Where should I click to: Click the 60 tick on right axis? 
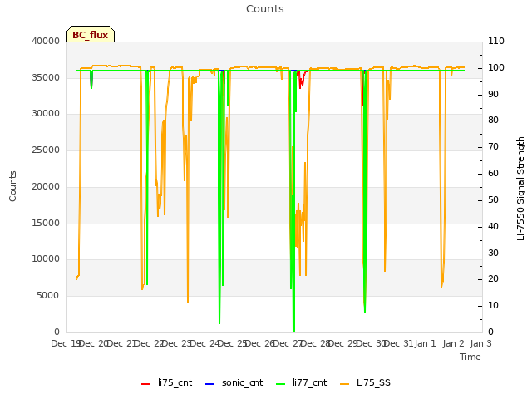click(493, 174)
